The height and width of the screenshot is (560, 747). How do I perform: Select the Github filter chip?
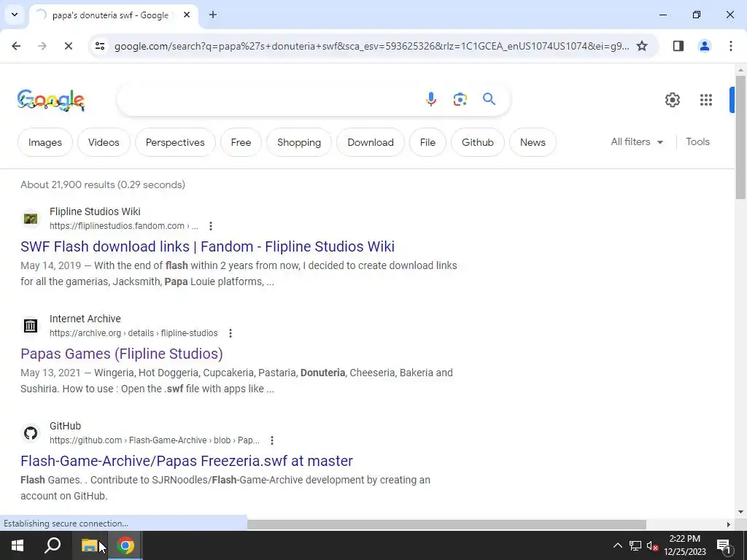point(477,142)
